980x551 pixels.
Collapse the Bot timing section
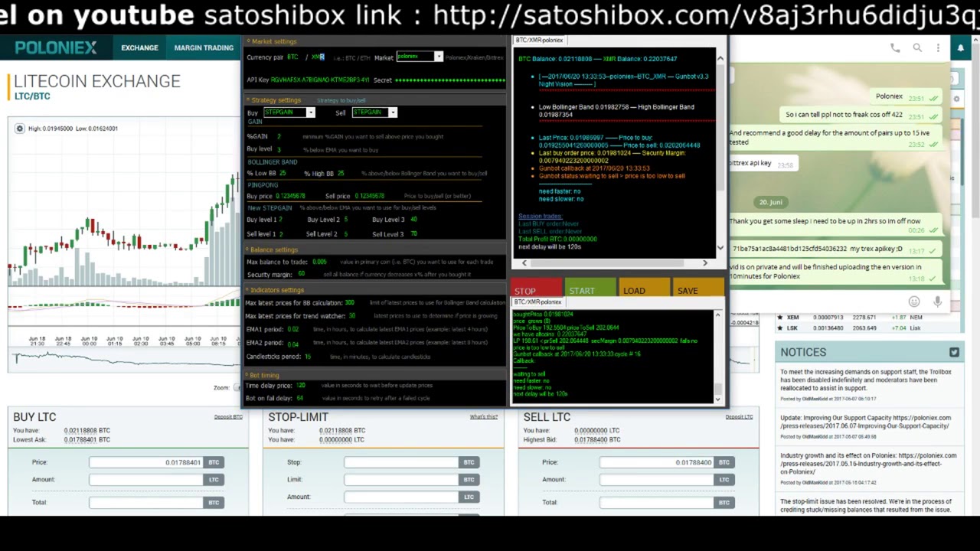pos(247,375)
